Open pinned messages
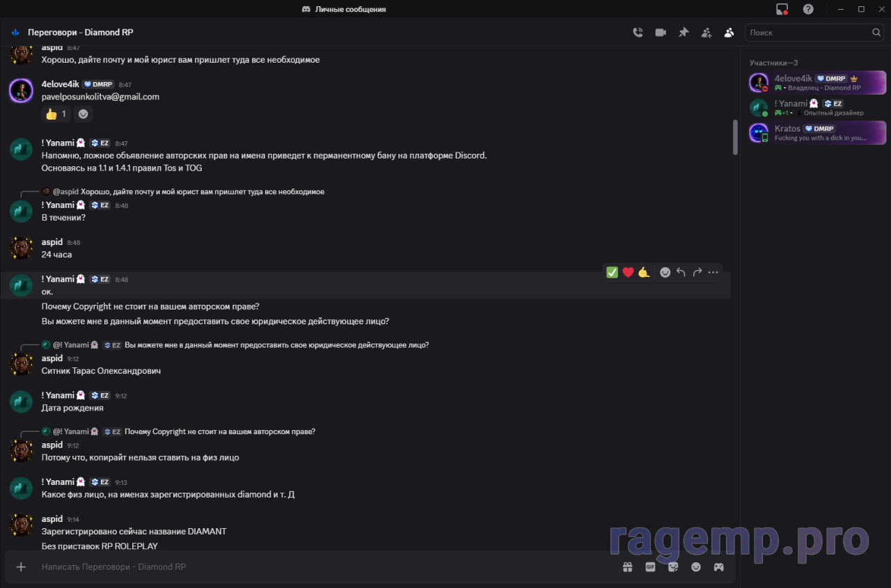This screenshot has width=891, height=588. [x=684, y=32]
